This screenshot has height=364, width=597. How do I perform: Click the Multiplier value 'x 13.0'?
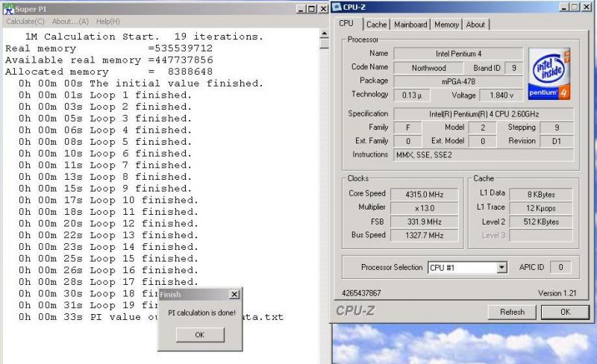[x=424, y=208]
